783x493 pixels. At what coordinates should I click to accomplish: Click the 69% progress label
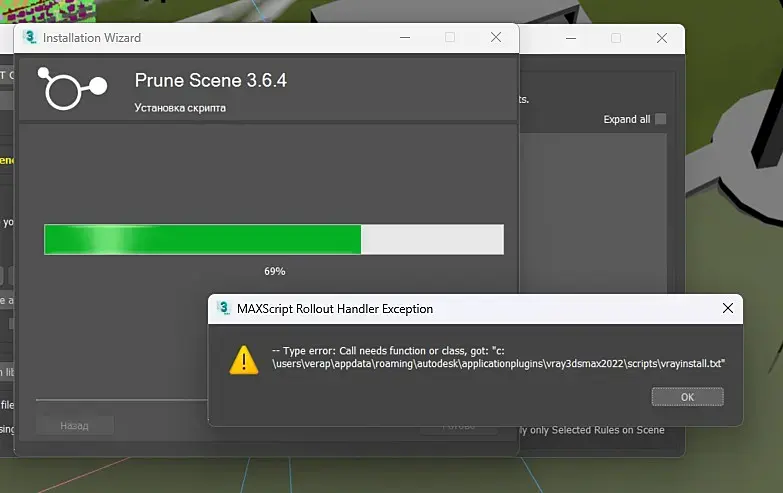(x=275, y=271)
